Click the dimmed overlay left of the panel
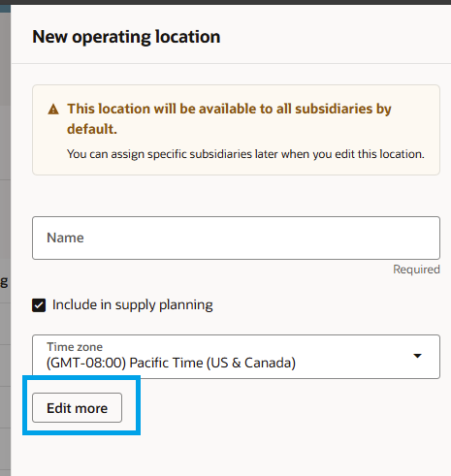The image size is (451, 476). pos(5,194)
